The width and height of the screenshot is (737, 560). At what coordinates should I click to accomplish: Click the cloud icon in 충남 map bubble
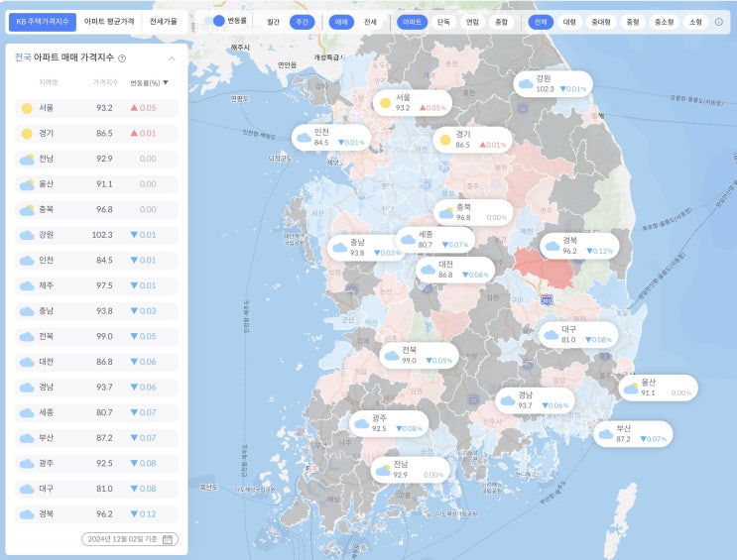tap(340, 248)
